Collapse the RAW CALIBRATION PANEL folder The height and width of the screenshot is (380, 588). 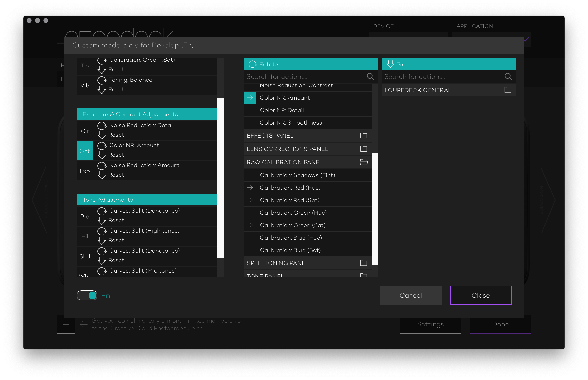point(363,162)
